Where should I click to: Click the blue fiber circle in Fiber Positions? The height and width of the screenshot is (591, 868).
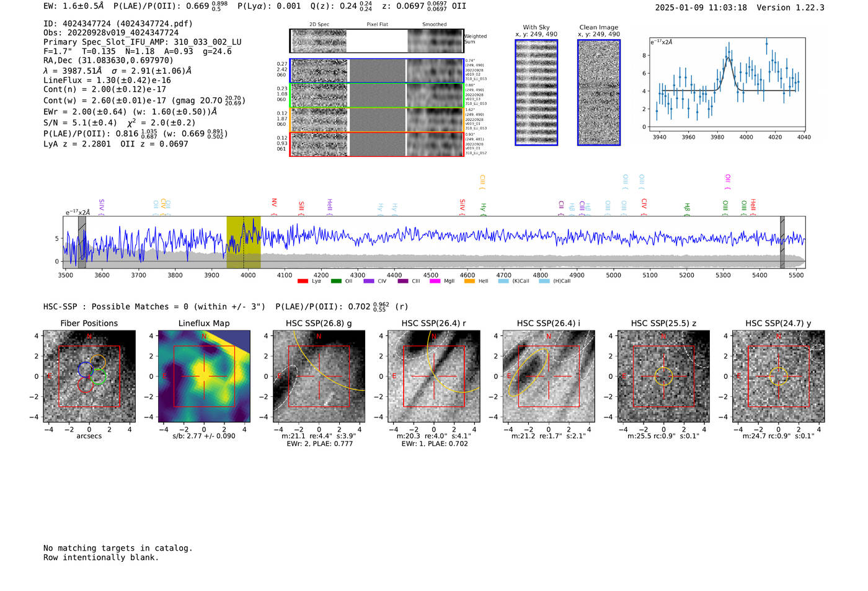(x=86, y=370)
